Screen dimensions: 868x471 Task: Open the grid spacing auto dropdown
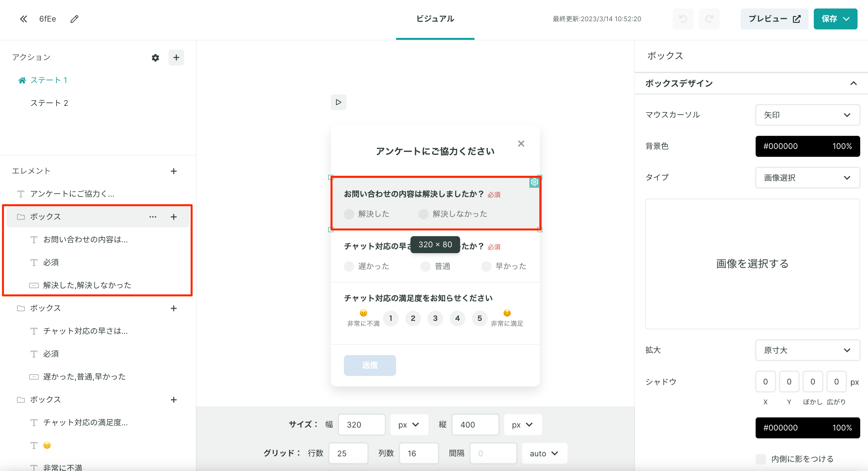click(544, 453)
